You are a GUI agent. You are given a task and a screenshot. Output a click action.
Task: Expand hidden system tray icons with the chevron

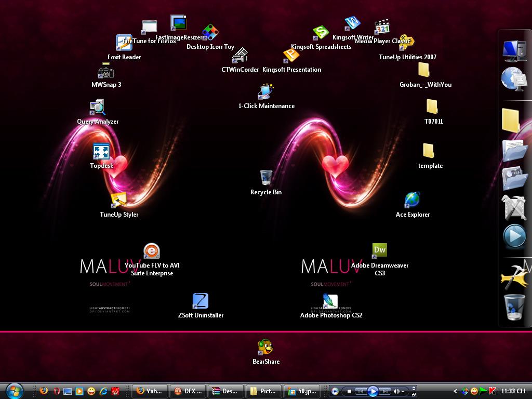coord(456,391)
